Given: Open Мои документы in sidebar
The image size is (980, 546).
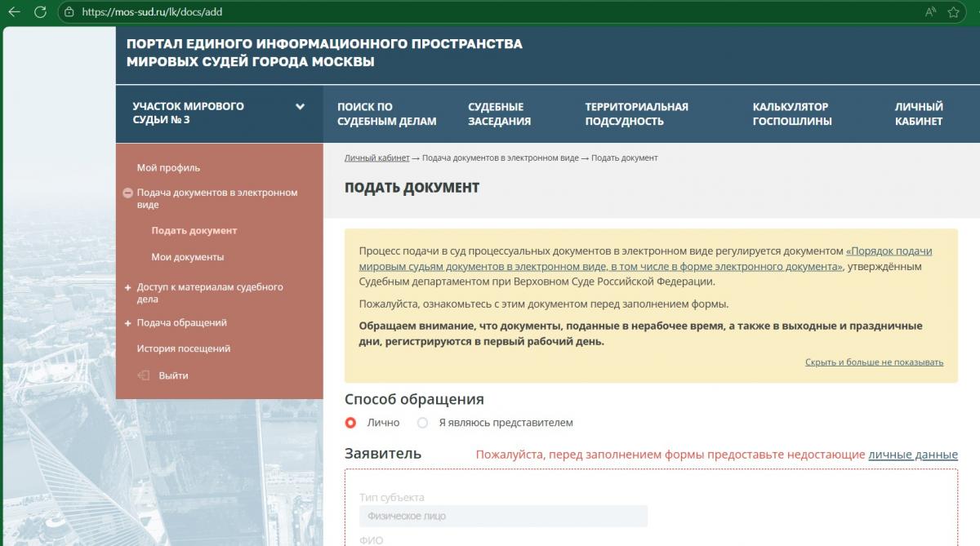Looking at the screenshot, I should coord(187,257).
